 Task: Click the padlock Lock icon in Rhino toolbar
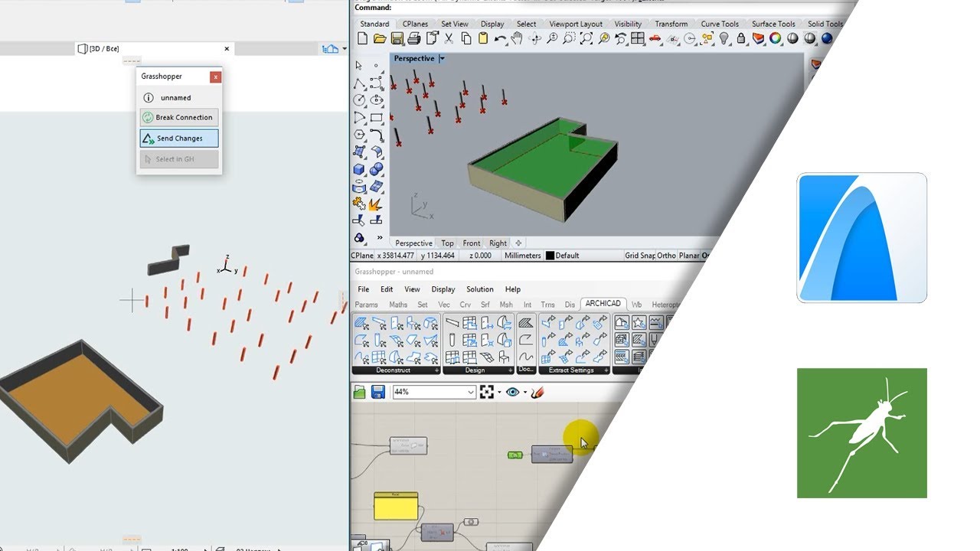(741, 38)
